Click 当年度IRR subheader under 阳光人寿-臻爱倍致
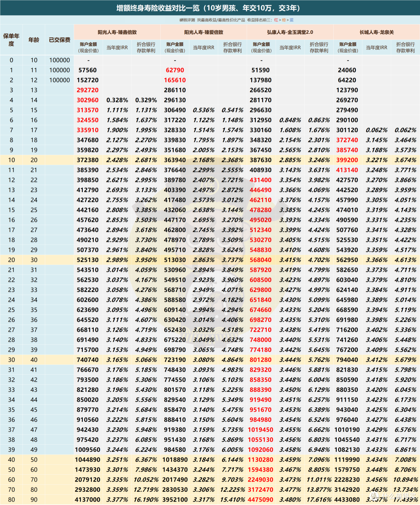The image size is (420, 505). [204, 47]
